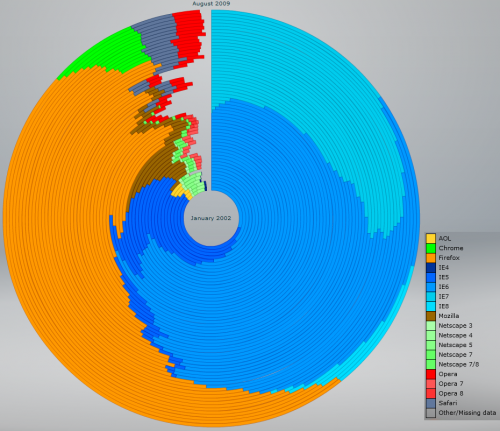The image size is (500, 431).
Task: Click the Netscape 4 legend swatch
Action: click(431, 335)
